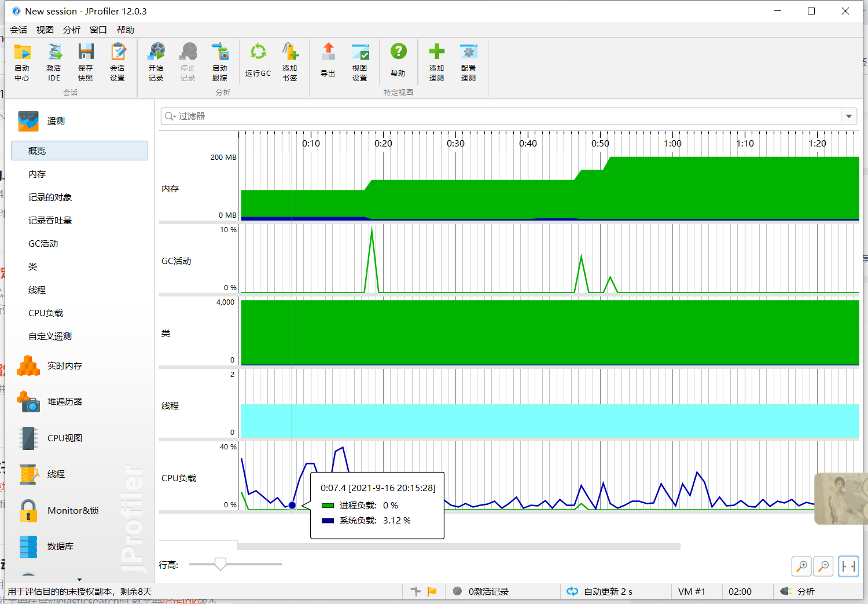The image size is (868, 604).
Task: Click the 1:00 timeline mark
Action: [x=672, y=144]
